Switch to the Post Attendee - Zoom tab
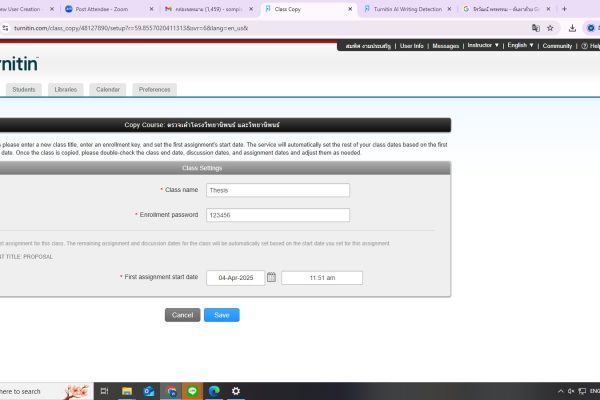The image size is (600, 400). tap(103, 9)
